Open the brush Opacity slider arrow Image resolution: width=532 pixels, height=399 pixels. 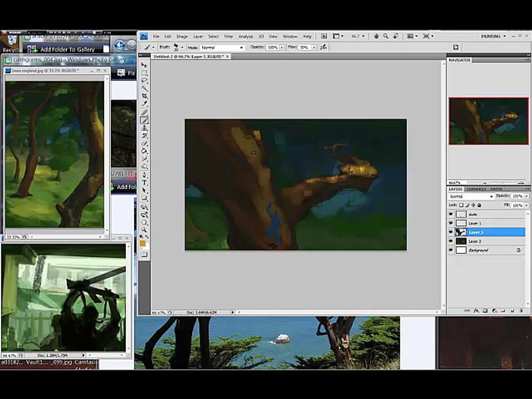click(282, 48)
